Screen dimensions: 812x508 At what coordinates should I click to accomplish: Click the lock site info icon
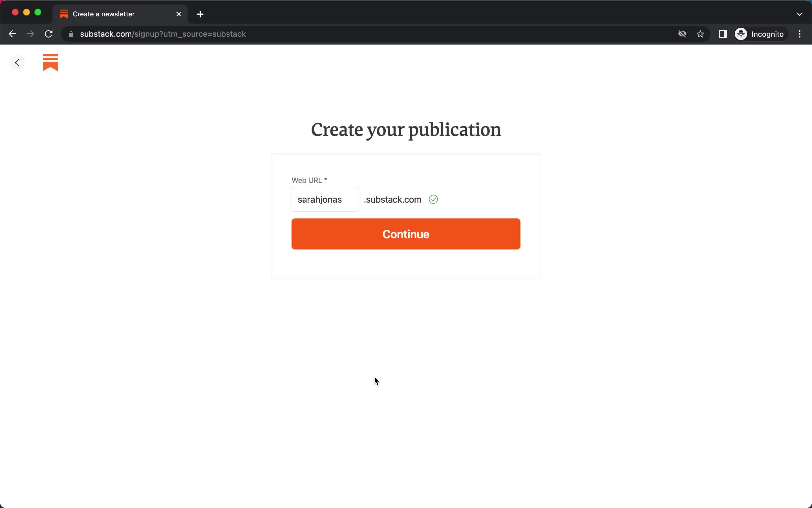click(71, 34)
